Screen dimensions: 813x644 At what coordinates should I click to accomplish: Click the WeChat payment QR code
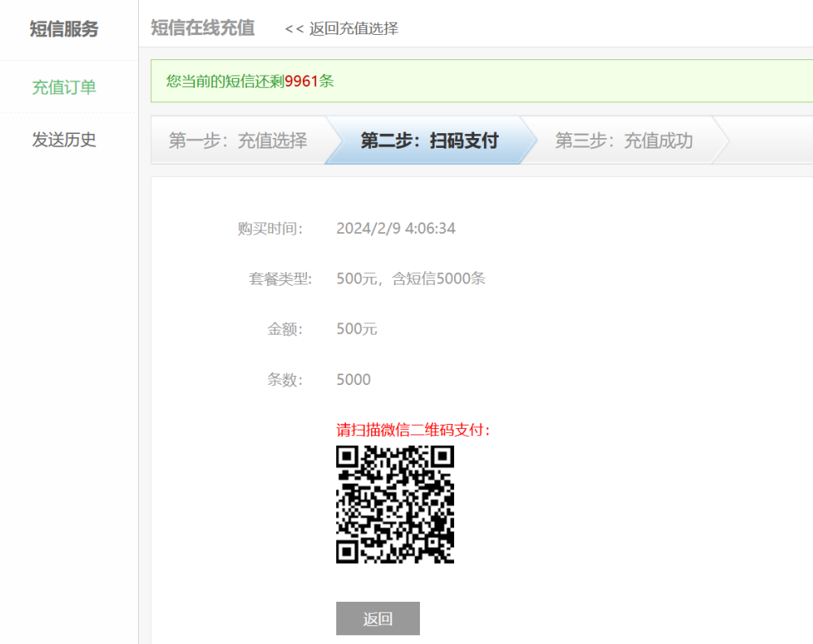[x=395, y=504]
